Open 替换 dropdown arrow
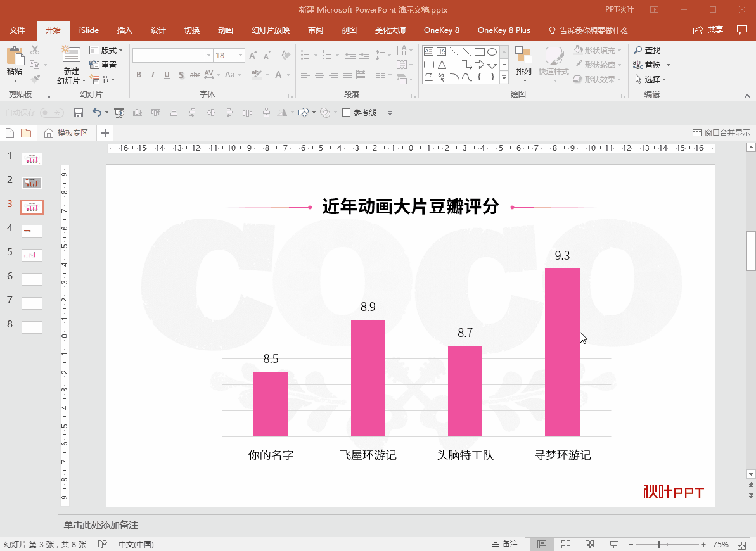This screenshot has height=551, width=756. (669, 65)
